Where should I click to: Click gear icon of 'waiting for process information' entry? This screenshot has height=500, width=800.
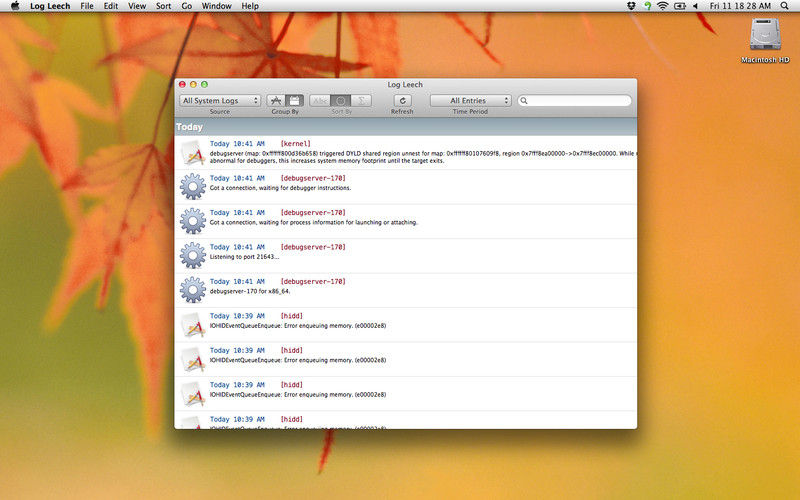(x=193, y=221)
